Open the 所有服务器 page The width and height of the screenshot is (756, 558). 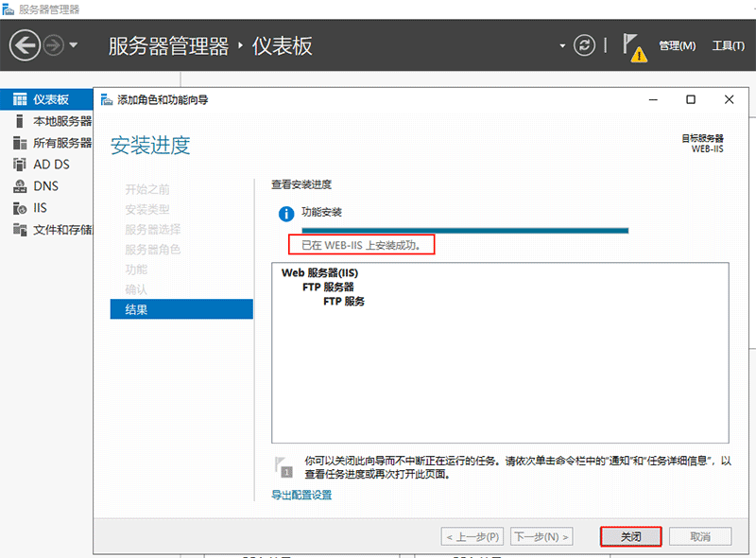(x=47, y=141)
